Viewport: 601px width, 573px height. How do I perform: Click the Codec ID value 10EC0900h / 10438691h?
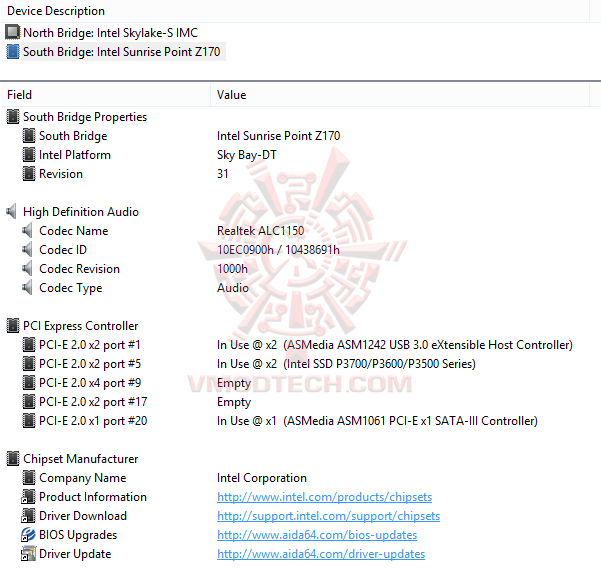click(278, 250)
